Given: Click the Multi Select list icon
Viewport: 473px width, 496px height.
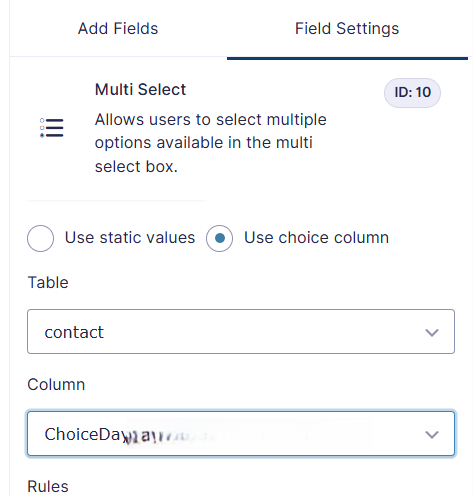Looking at the screenshot, I should (x=52, y=128).
